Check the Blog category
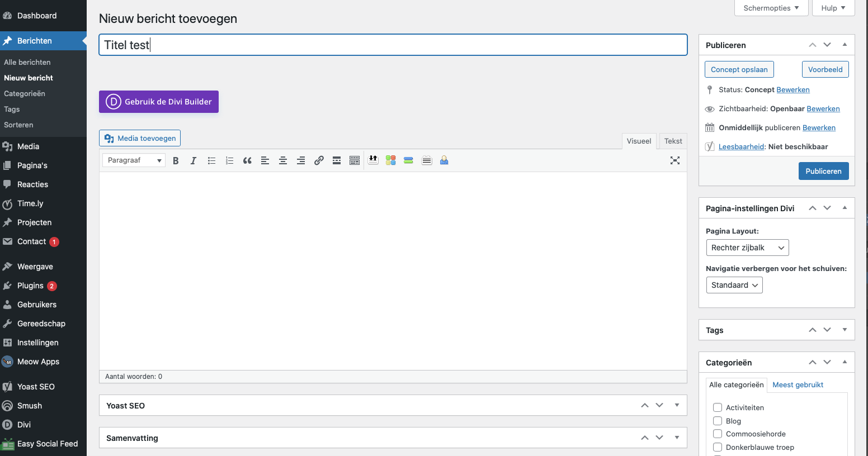The image size is (868, 456). pos(718,421)
